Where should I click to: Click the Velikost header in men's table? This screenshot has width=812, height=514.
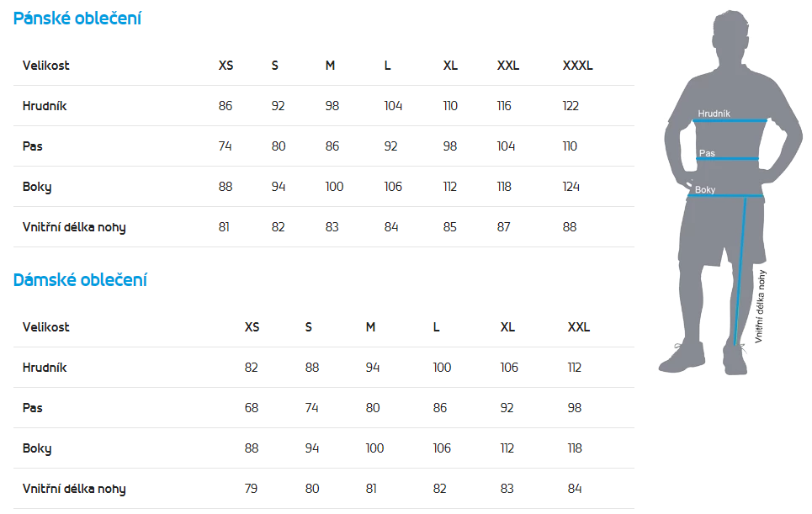46,66
